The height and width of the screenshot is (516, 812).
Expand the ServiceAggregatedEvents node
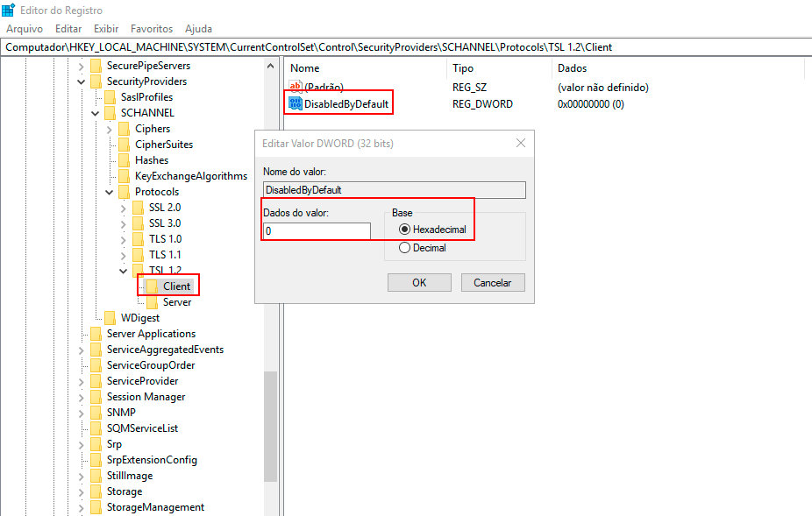click(82, 350)
